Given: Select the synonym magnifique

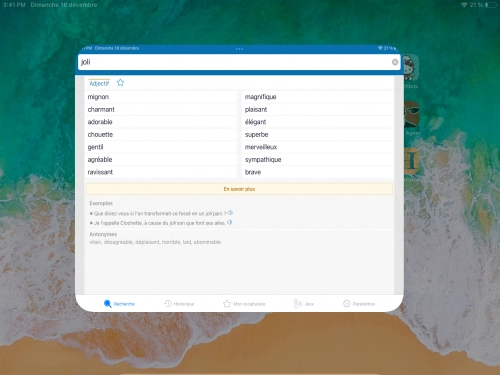Looking at the screenshot, I should (x=318, y=97).
